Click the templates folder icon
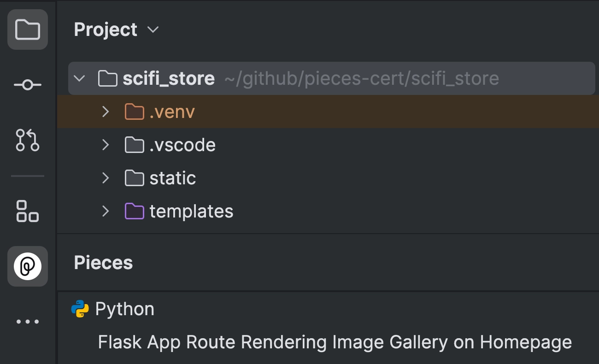Viewport: 599px width, 364px height. click(134, 211)
